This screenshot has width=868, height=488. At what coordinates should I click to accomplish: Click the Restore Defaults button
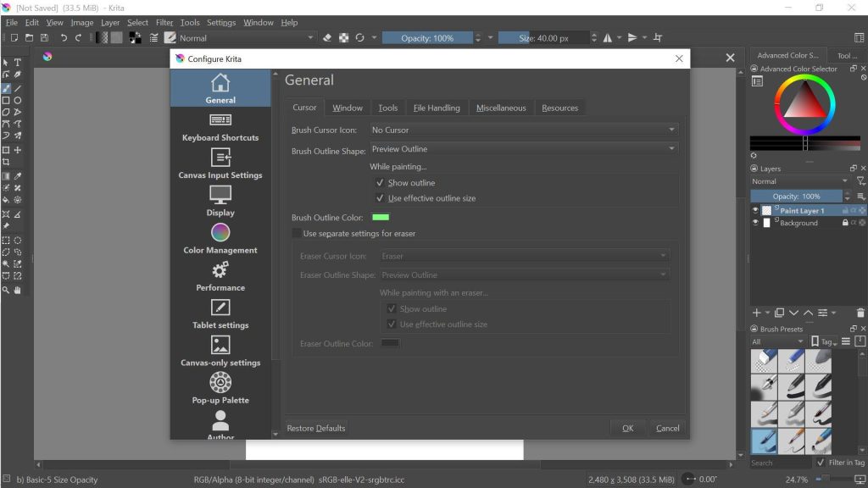coord(315,428)
